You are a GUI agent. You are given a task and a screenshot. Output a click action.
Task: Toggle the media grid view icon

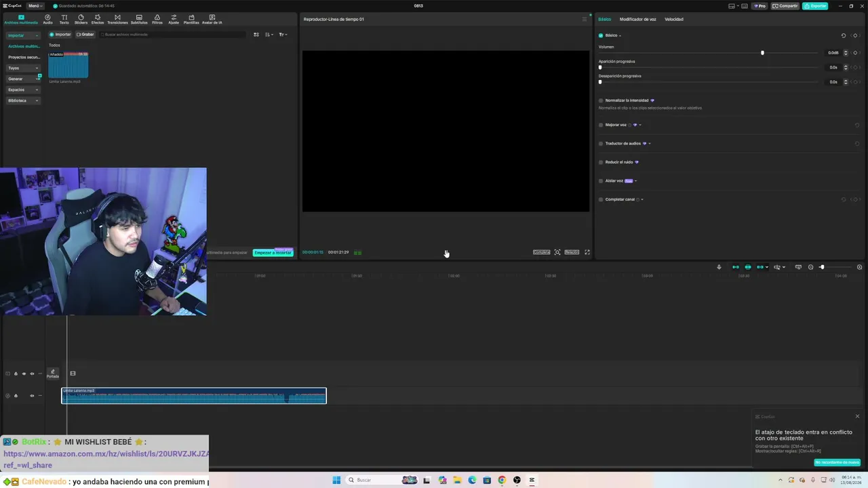tap(256, 35)
